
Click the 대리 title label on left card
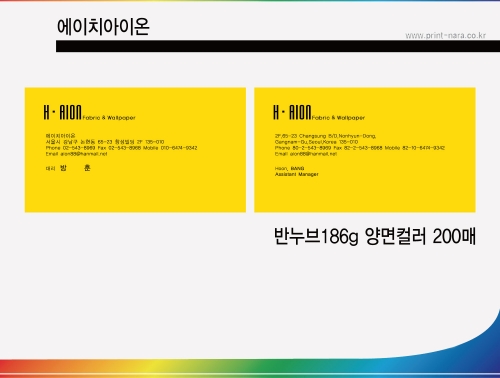pos(50,169)
